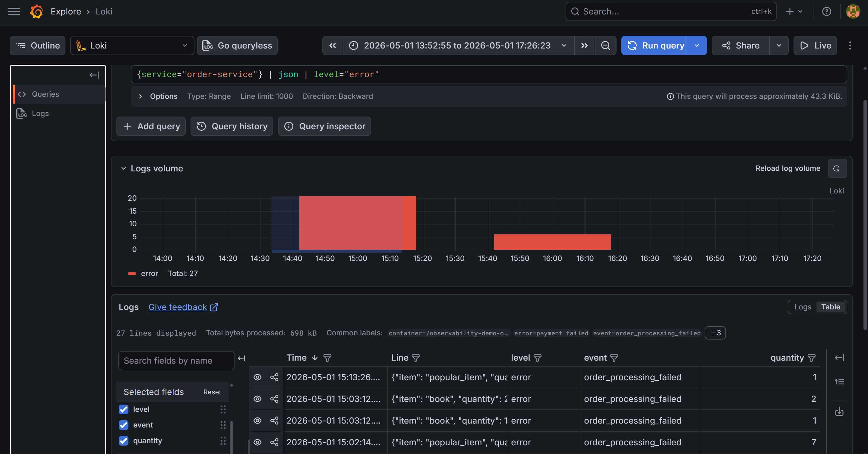
Task: View details of the 15:02:14 log row
Action: (257, 442)
